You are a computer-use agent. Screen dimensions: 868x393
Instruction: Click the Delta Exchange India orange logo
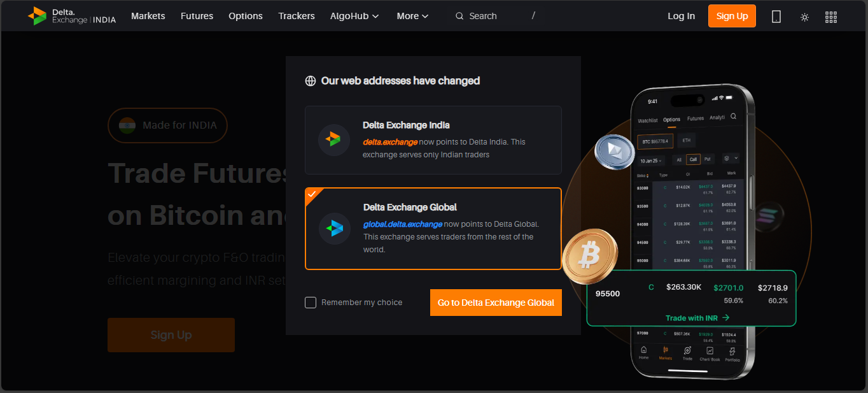pyautogui.click(x=333, y=139)
